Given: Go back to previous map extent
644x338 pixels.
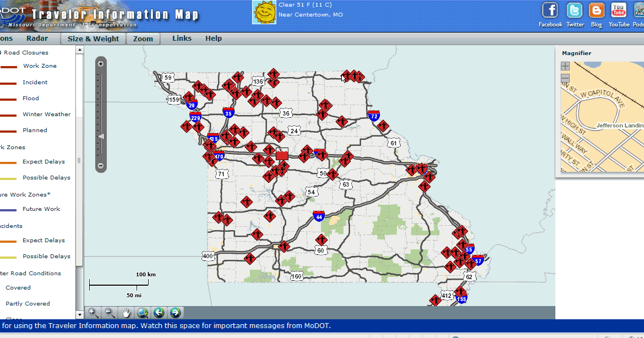Looking at the screenshot, I should click(x=159, y=312).
